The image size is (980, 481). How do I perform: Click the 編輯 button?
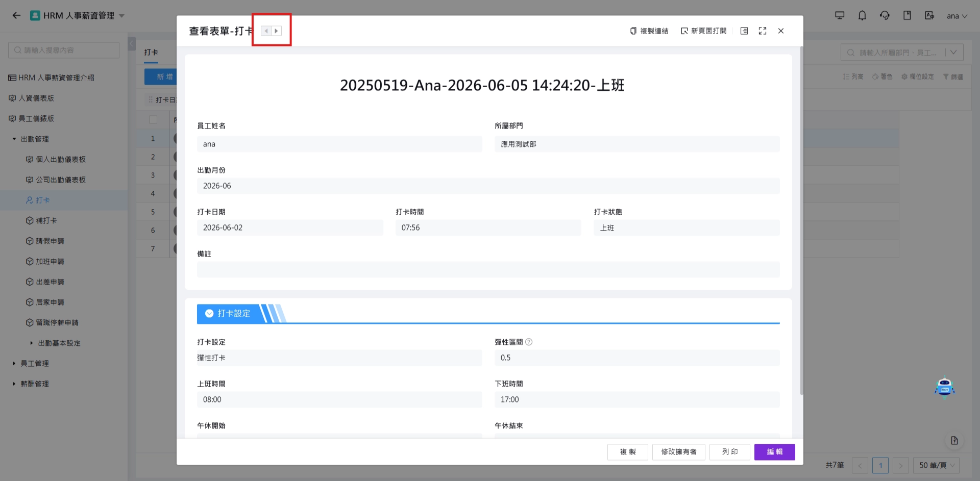click(x=775, y=452)
